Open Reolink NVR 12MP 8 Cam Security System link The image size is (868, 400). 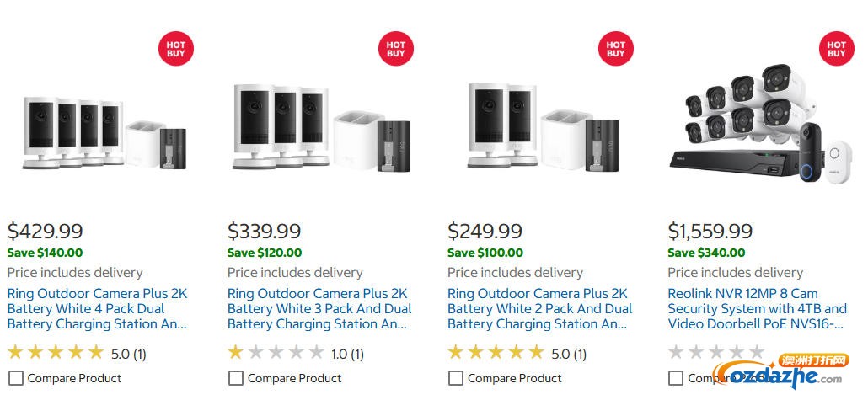click(x=758, y=309)
